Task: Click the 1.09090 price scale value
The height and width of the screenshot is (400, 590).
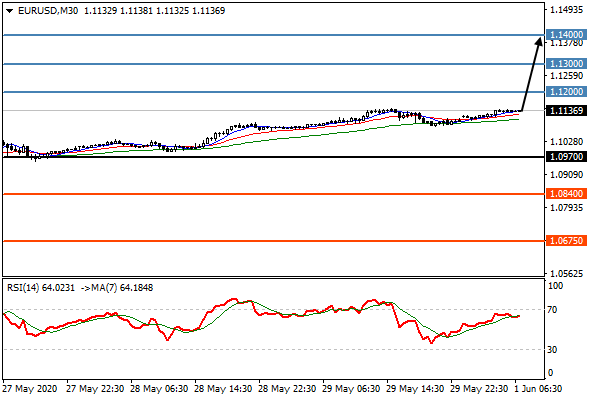Action: [x=567, y=175]
